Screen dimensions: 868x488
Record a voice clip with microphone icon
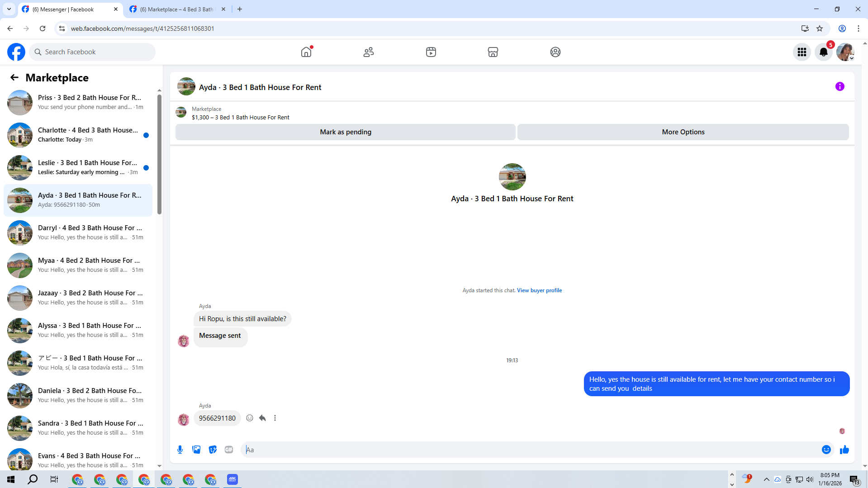point(180,450)
